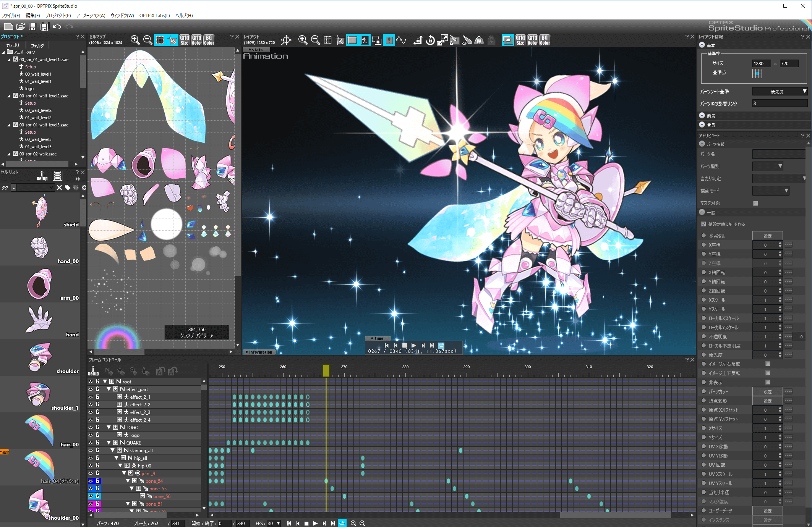812x527 pixels.
Task: Click the size width field 1280
Action: coord(762,63)
